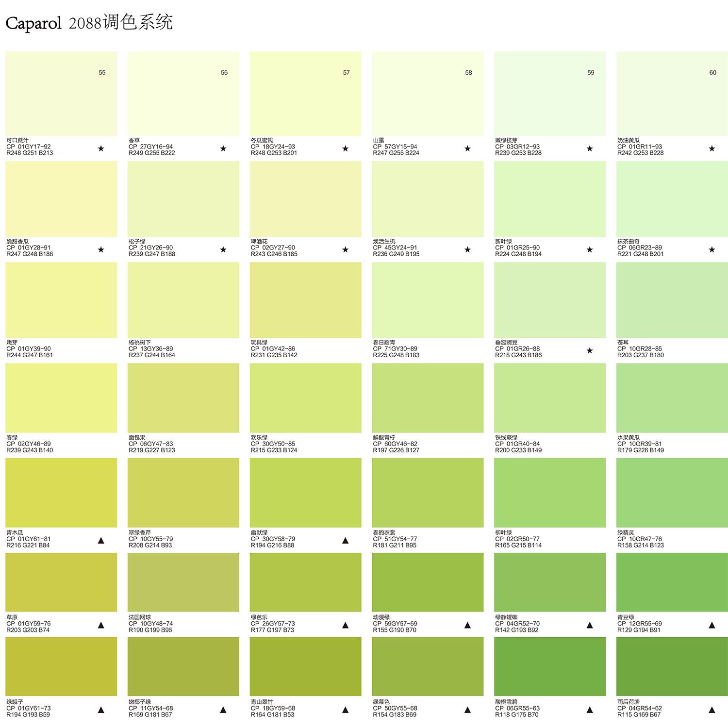This screenshot has width=728, height=728.
Task: Click the triangle next to 动漫绿
Action: click(x=467, y=625)
